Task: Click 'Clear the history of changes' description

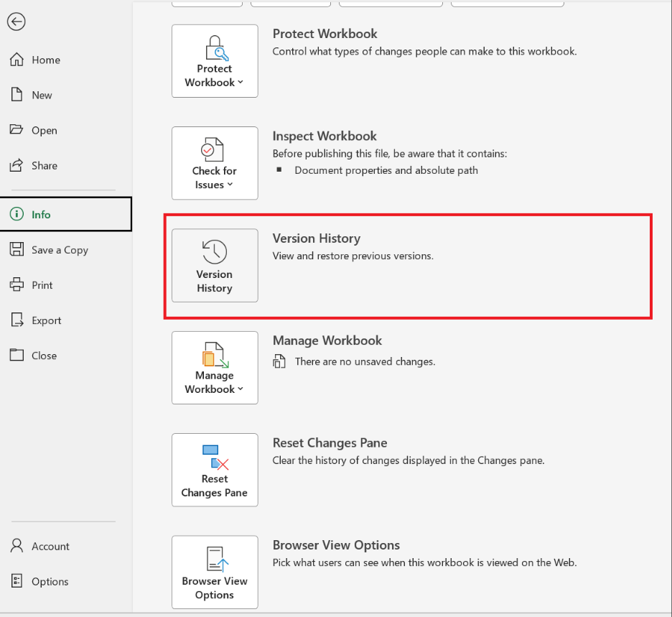Action: [x=409, y=460]
